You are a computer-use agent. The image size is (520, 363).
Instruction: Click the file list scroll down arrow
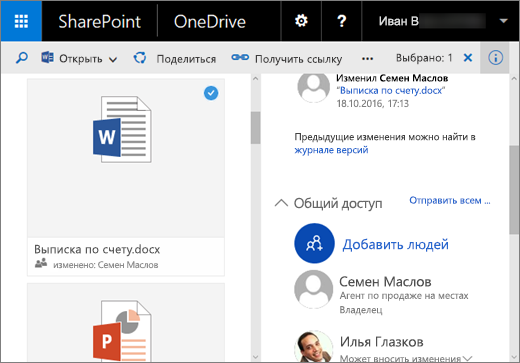256,357
